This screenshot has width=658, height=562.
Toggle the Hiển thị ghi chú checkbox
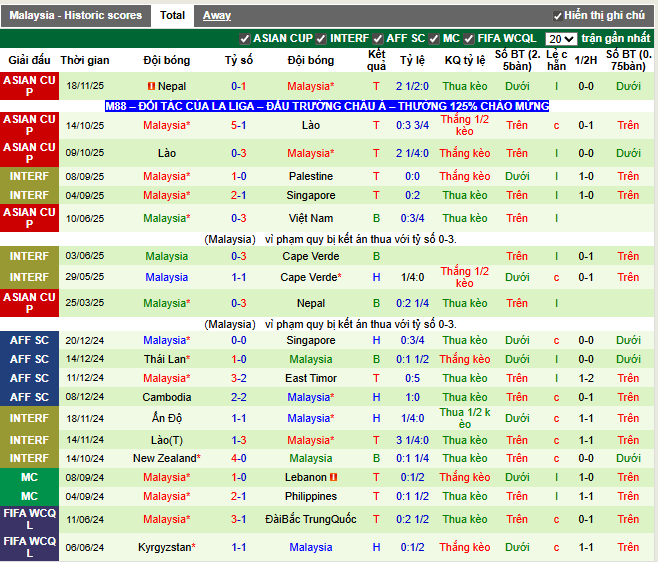558,16
